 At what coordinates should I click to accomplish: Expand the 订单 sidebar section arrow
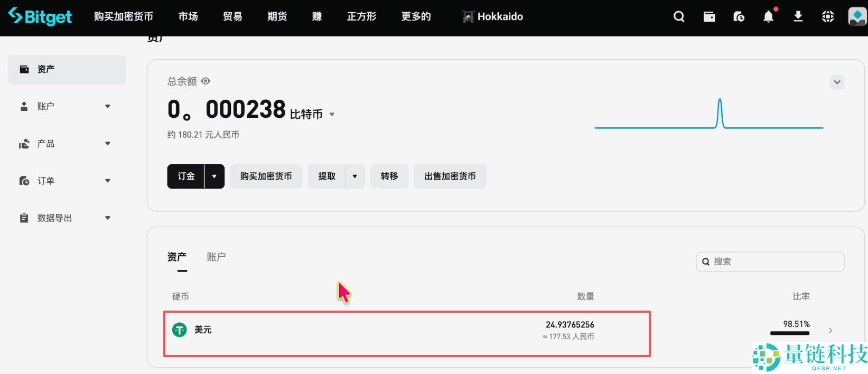click(x=108, y=181)
